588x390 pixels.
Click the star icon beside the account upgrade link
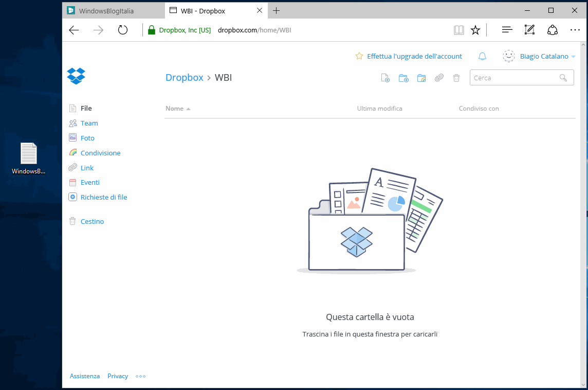(x=359, y=56)
